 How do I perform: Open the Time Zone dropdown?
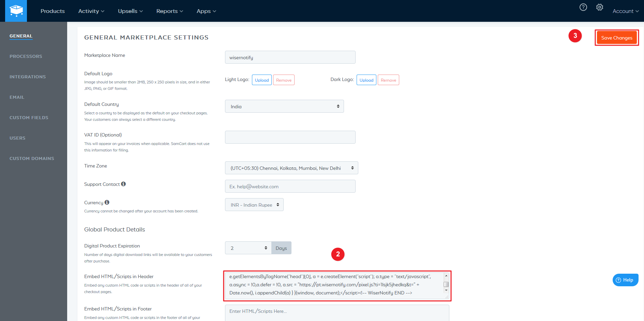(x=291, y=168)
